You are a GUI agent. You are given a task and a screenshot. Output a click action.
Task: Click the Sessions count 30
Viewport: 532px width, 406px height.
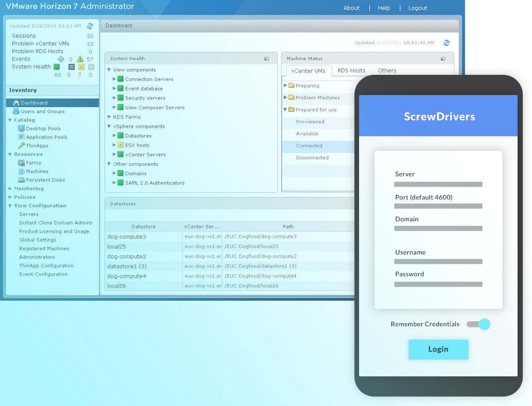pos(90,36)
